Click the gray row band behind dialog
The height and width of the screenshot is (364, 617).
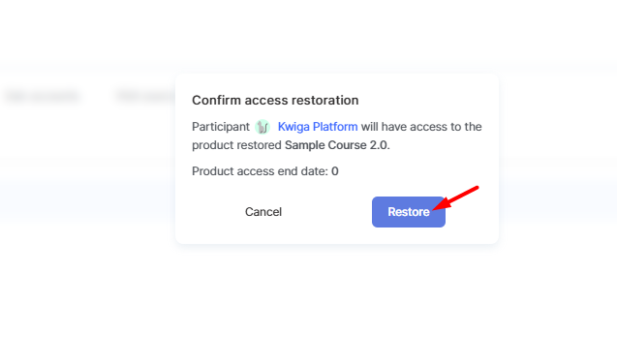click(86, 189)
